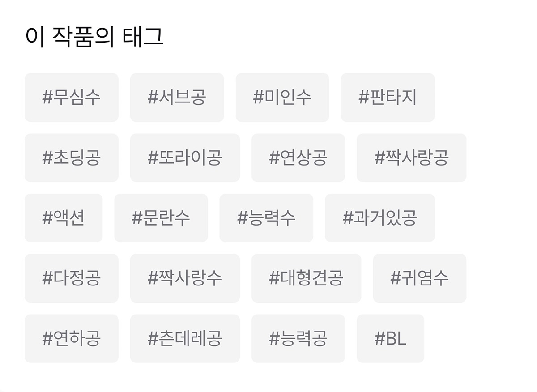
Task: Open the #또라이공 tag
Action: click(185, 158)
